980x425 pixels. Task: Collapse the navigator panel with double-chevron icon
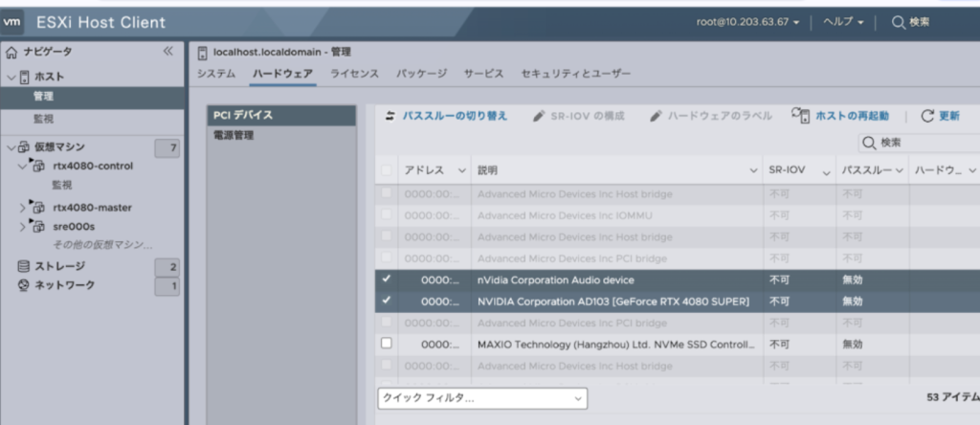tap(168, 52)
